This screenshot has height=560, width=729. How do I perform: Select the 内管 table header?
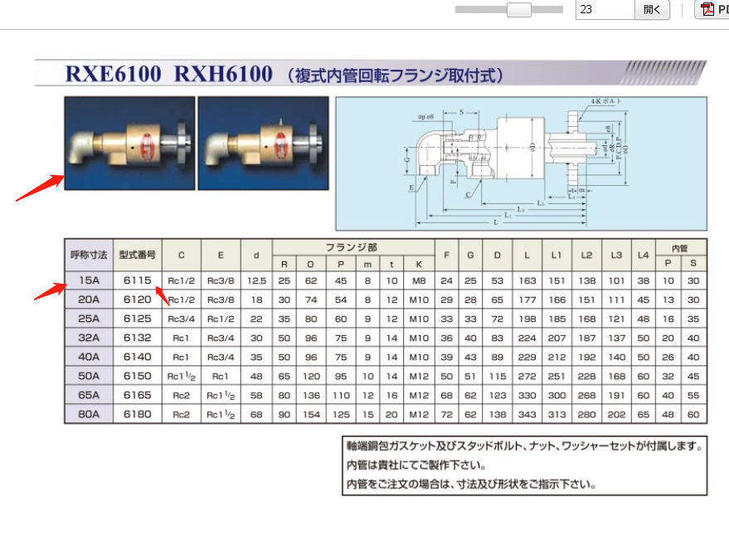[683, 246]
